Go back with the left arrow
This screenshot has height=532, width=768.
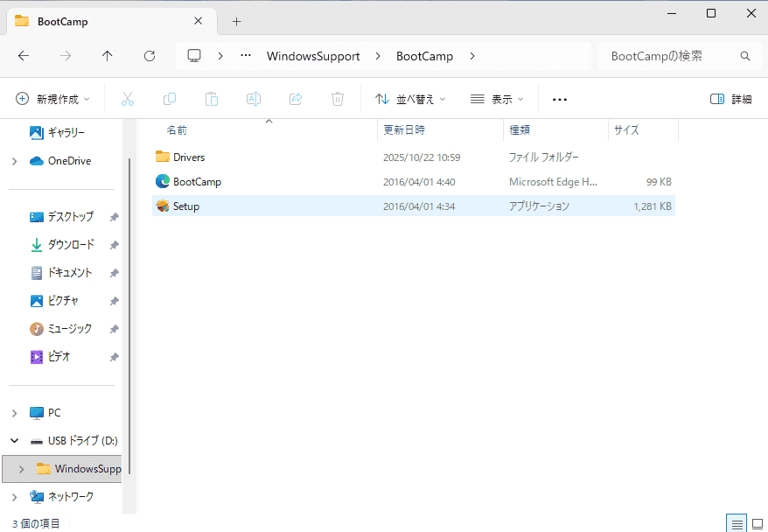[x=24, y=56]
